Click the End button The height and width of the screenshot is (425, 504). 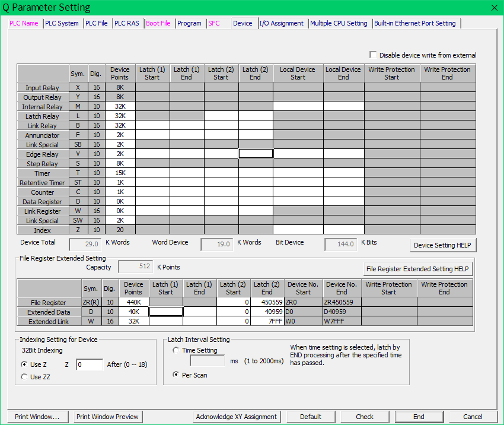pyautogui.click(x=419, y=417)
